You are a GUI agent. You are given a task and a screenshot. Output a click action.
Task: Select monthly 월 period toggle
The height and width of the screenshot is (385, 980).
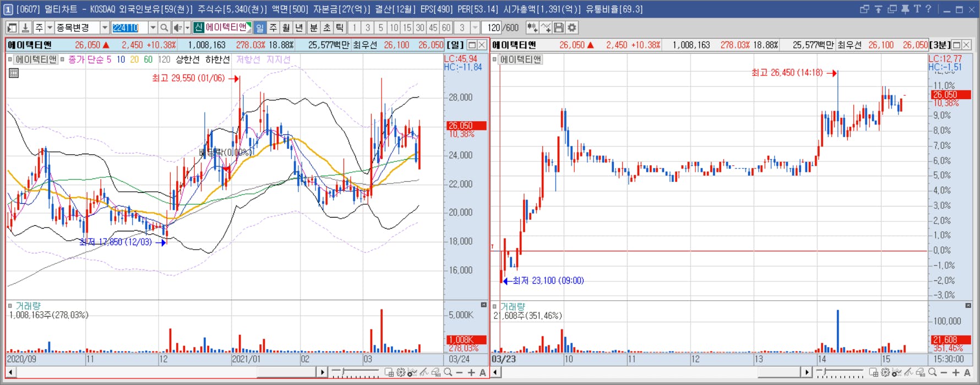(x=286, y=28)
